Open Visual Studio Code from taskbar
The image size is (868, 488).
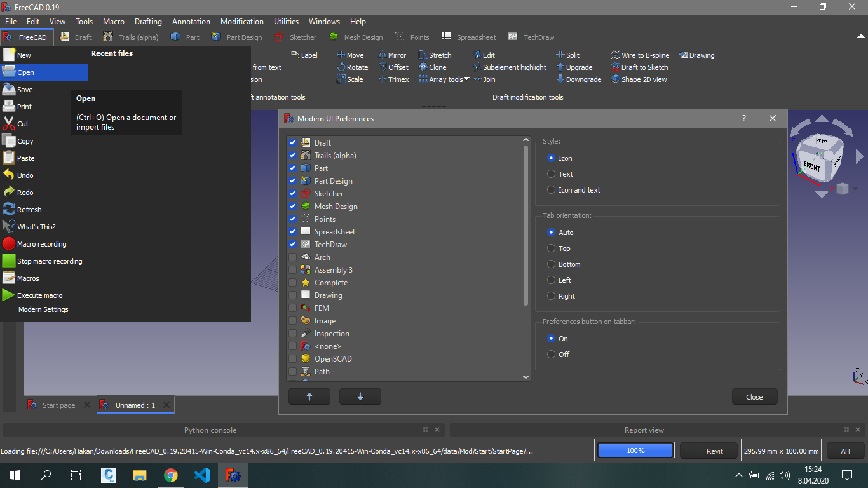pyautogui.click(x=202, y=475)
